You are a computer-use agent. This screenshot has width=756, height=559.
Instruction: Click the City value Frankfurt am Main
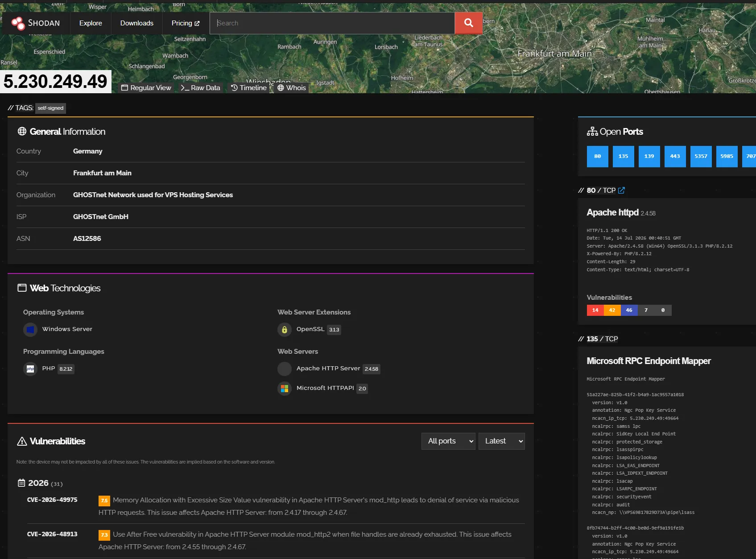tap(102, 173)
